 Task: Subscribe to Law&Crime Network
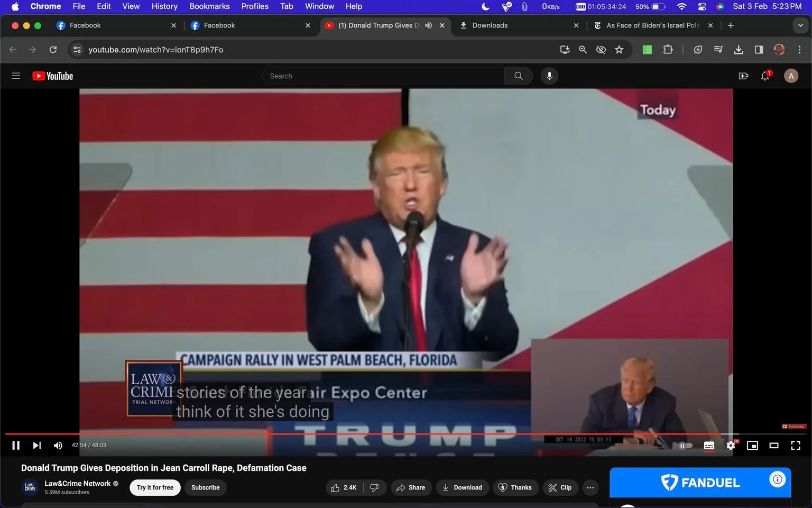[x=205, y=487]
